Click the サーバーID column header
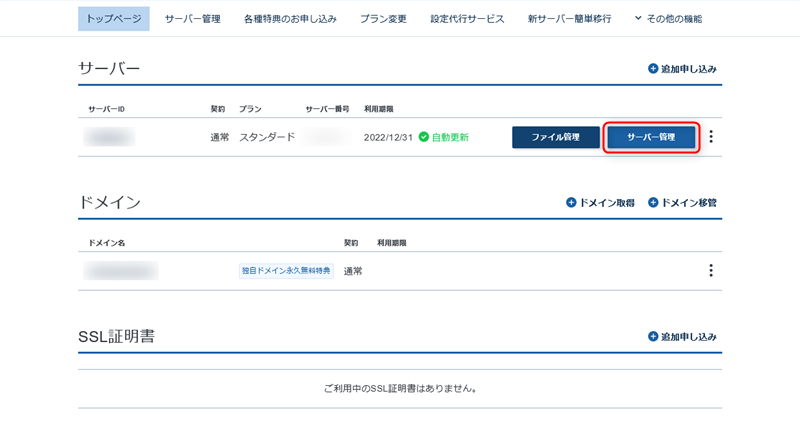This screenshot has height=423, width=800. tap(107, 109)
